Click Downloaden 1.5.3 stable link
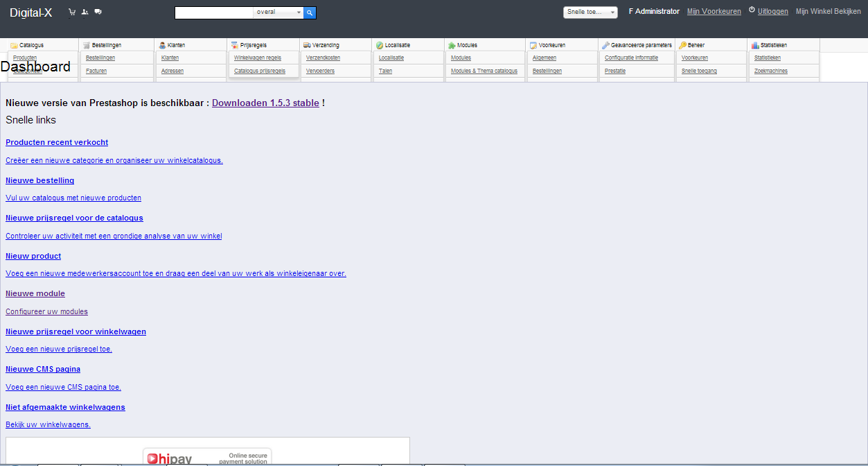868x466 pixels. [265, 103]
